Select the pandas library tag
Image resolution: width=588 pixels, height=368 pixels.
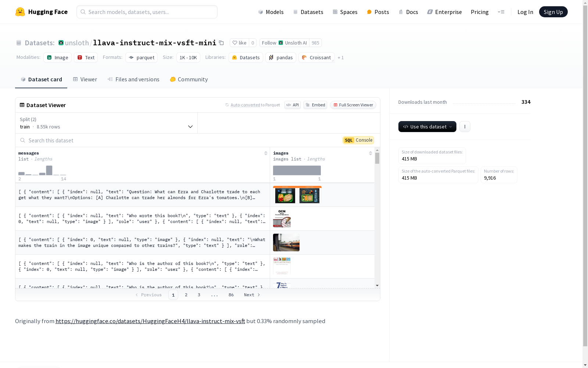point(281,57)
